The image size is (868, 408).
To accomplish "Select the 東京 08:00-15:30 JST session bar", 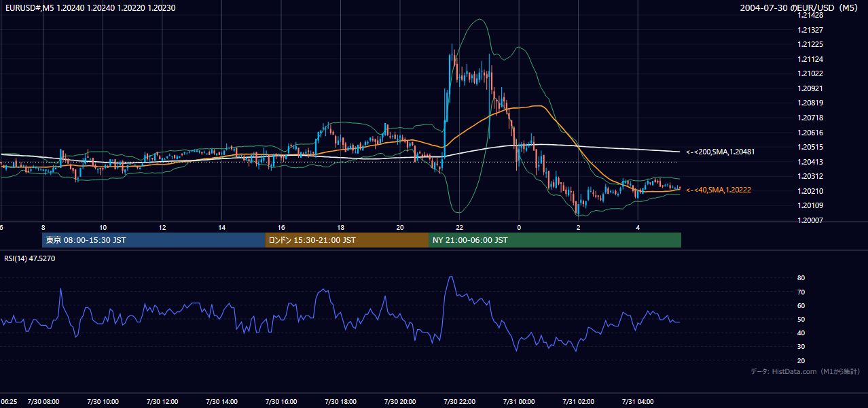I will pyautogui.click(x=153, y=240).
